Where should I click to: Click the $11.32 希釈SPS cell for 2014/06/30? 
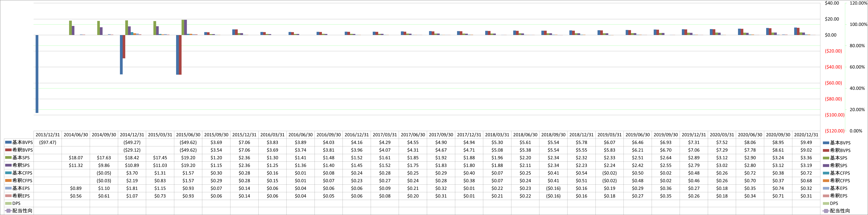(76, 165)
